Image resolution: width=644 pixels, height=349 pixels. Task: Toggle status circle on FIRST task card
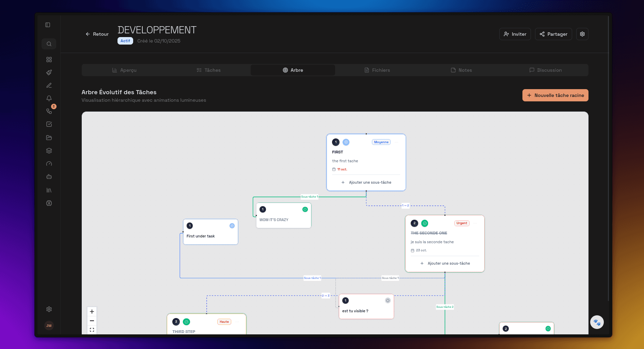point(346,142)
